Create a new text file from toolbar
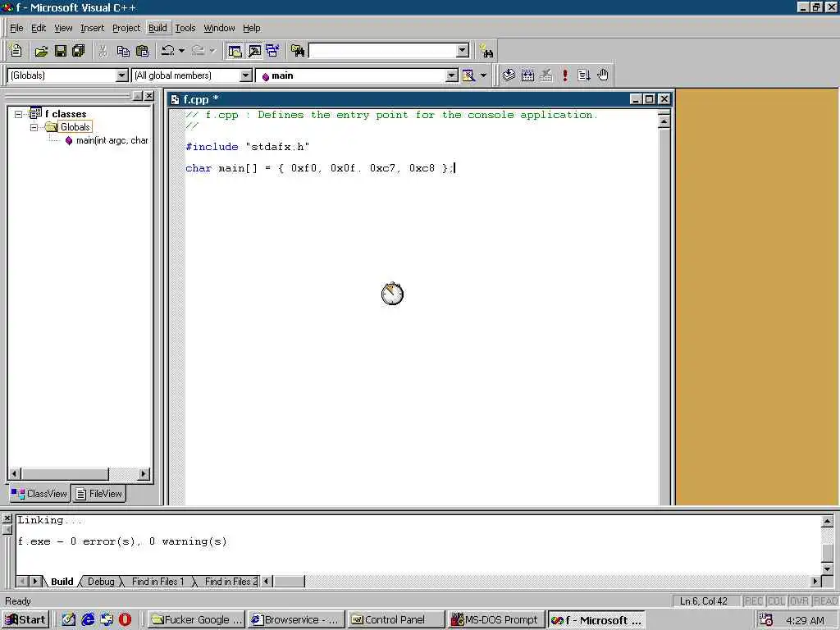The width and height of the screenshot is (840, 630). 16,51
